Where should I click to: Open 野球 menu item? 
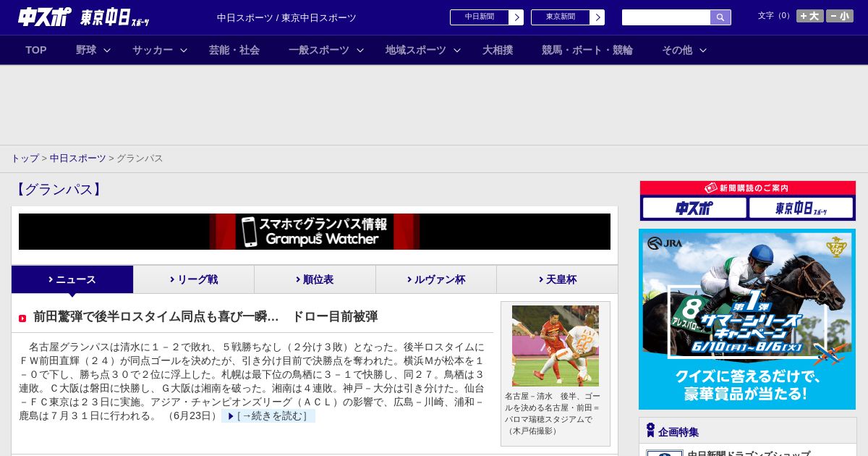86,50
